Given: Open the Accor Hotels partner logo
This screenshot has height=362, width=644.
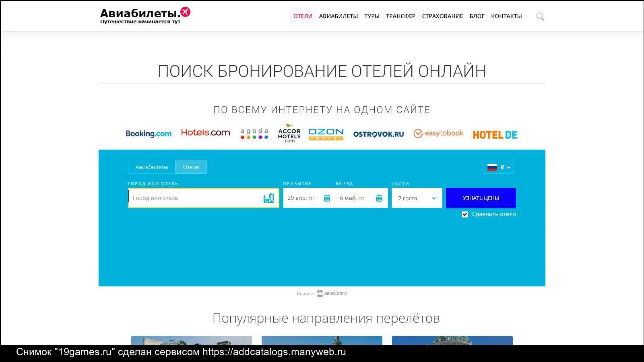Looking at the screenshot, I should [x=289, y=133].
